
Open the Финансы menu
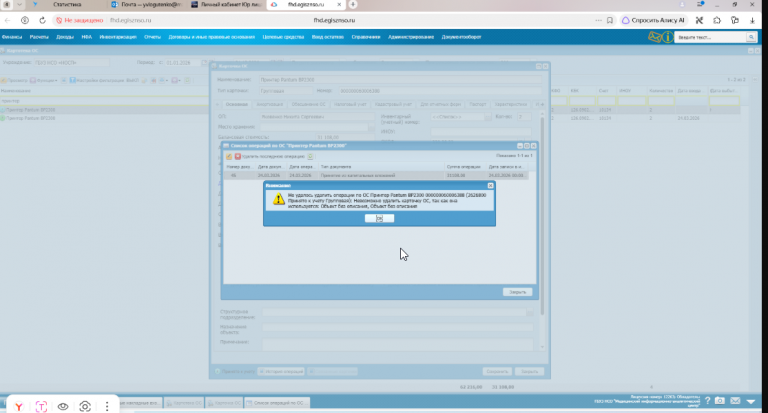[12, 37]
